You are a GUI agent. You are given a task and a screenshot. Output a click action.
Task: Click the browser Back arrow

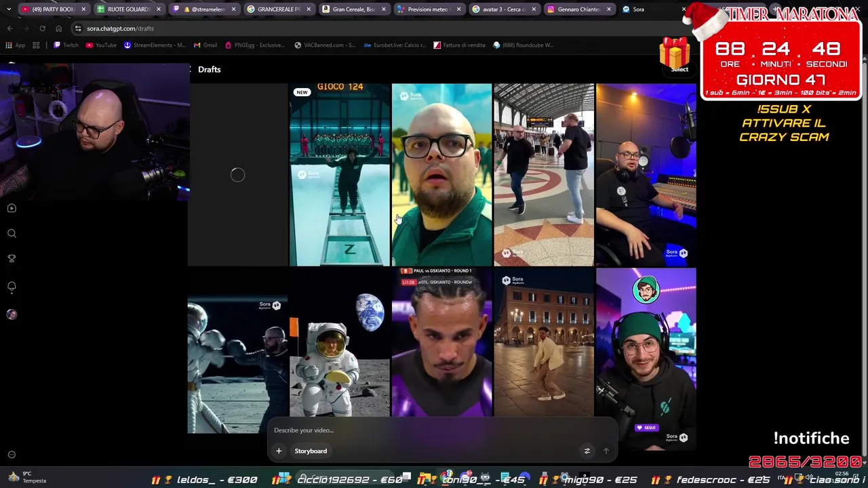[x=10, y=28]
